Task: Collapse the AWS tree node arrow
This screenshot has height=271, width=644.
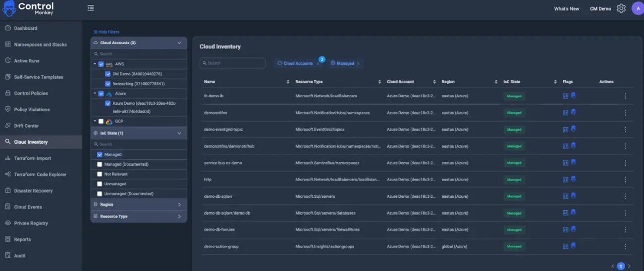Action: point(95,64)
